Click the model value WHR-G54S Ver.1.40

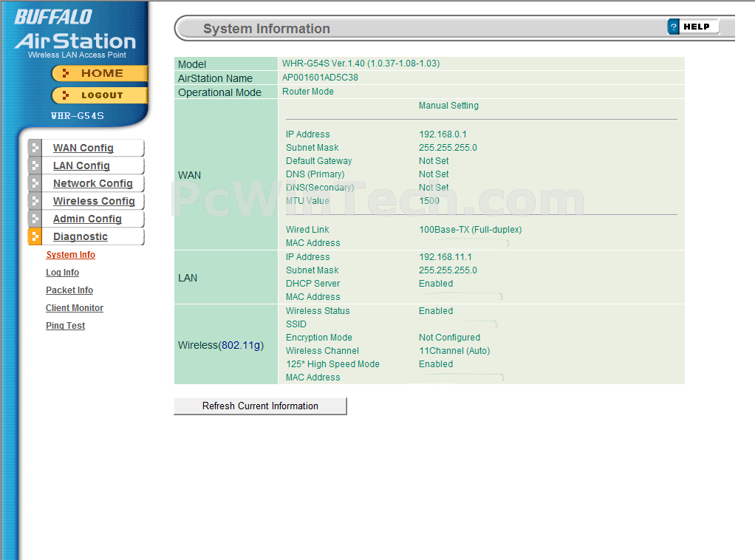coord(361,64)
